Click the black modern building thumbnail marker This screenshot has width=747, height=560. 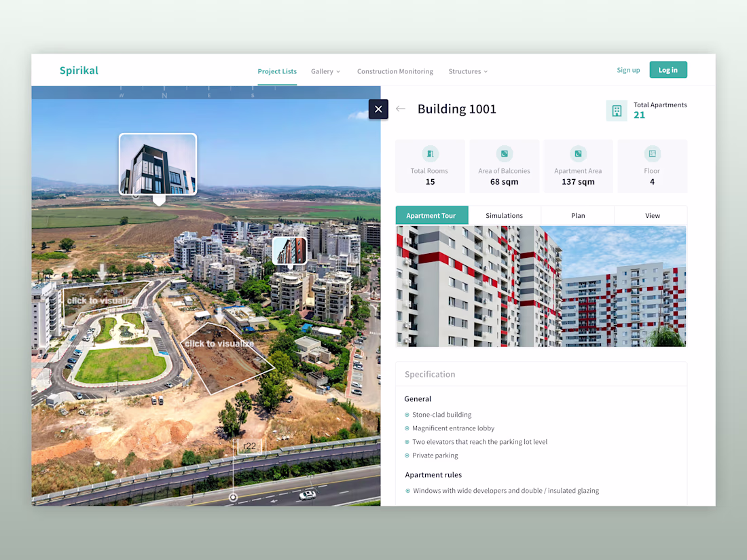[158, 164]
